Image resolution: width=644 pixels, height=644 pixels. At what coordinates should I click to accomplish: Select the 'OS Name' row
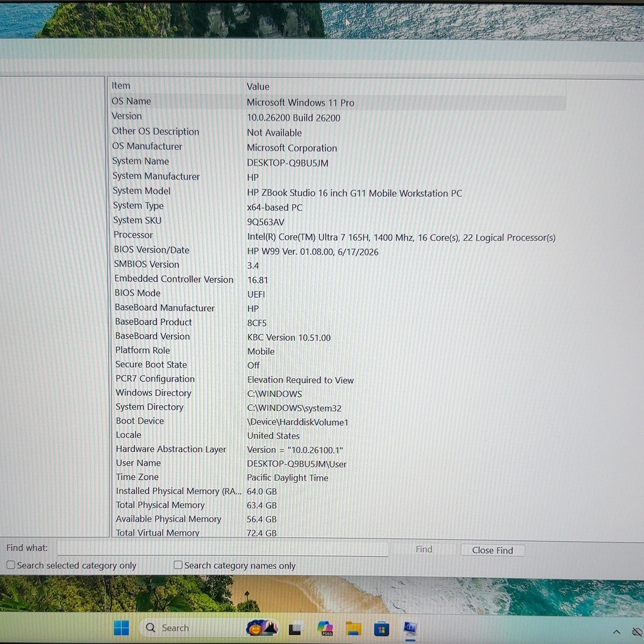(338, 101)
